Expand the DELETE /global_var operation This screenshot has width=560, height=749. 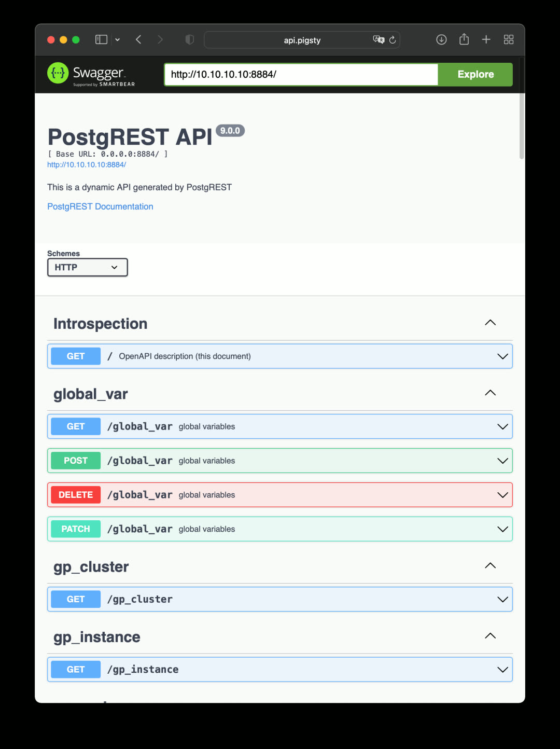[x=280, y=495]
